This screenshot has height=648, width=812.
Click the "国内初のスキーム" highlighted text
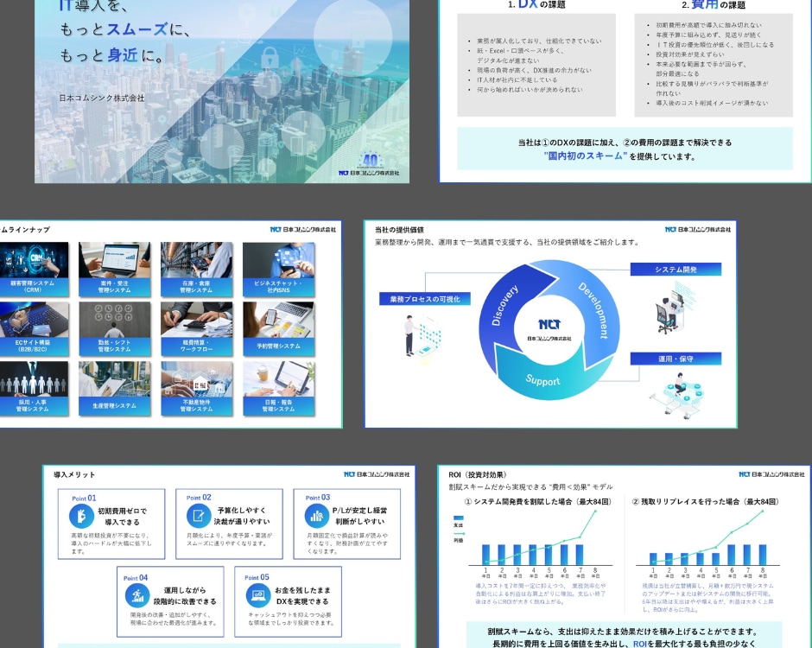pyautogui.click(x=585, y=156)
